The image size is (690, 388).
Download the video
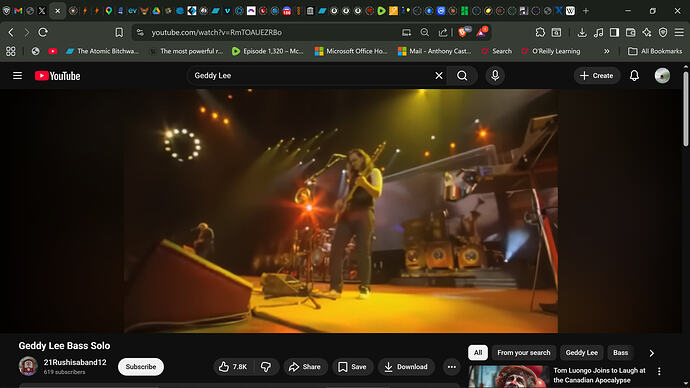click(x=406, y=366)
